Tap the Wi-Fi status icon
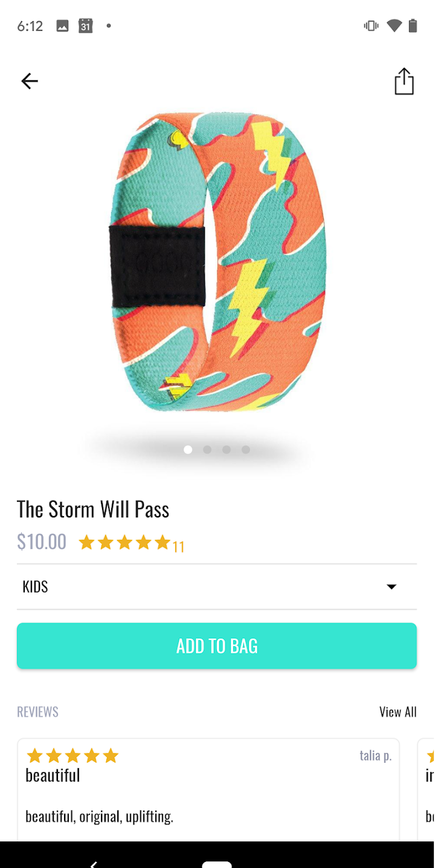435x868 pixels. tap(395, 26)
